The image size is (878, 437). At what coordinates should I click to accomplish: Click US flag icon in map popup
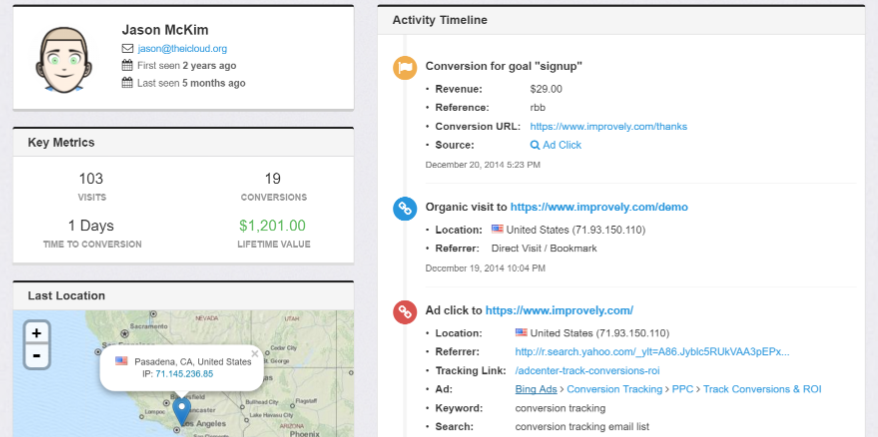pyautogui.click(x=121, y=361)
